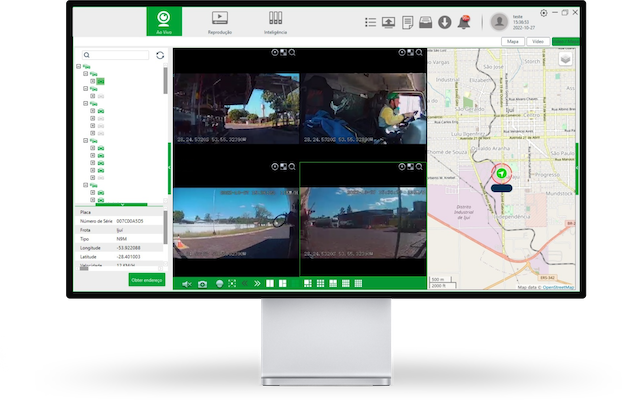
Task: Mute audio with the speaker icon
Action: click(x=186, y=284)
